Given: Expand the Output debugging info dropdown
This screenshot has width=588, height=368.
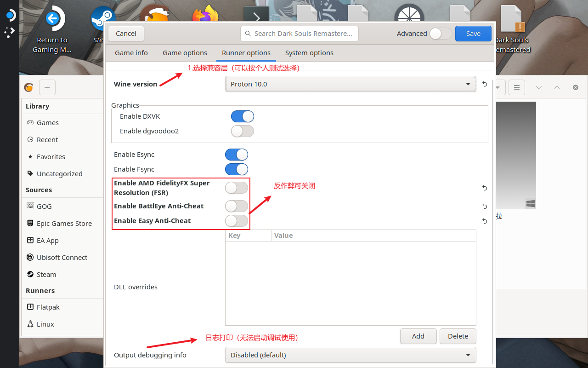Looking at the screenshot, I should 351,355.
